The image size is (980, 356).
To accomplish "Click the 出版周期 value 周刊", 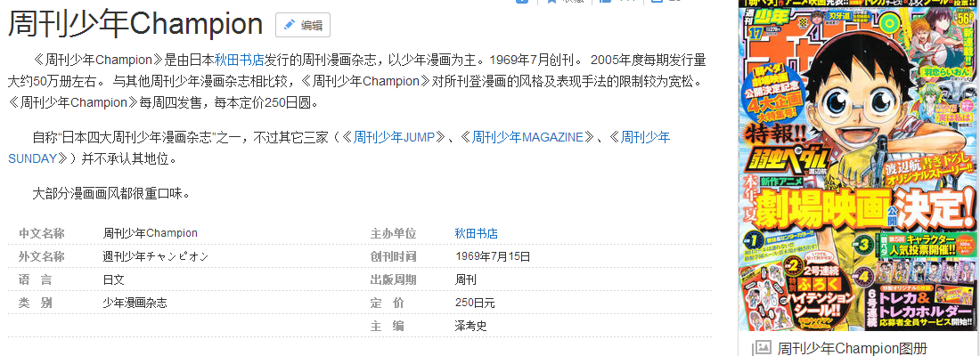I will [x=465, y=279].
